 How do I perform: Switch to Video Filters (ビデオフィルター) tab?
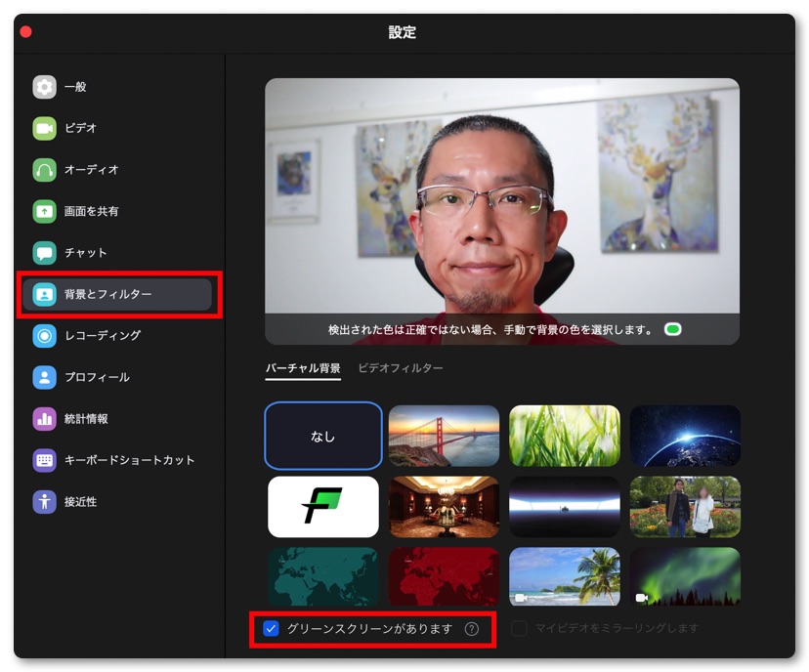[x=400, y=368]
